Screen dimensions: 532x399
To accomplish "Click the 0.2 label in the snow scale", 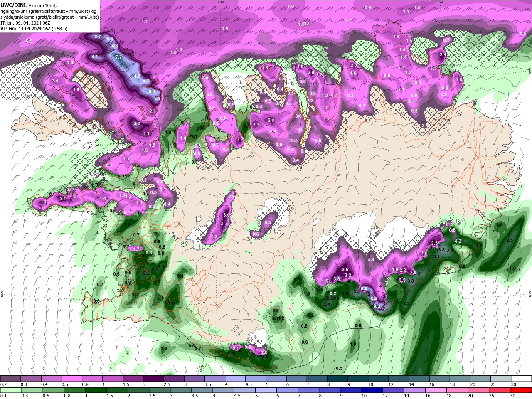I will coord(4,385).
